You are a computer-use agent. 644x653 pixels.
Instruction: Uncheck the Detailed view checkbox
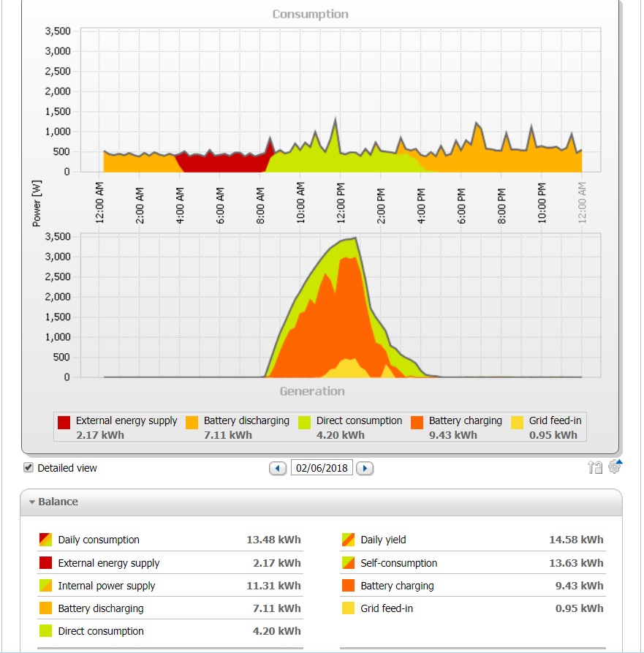(29, 468)
